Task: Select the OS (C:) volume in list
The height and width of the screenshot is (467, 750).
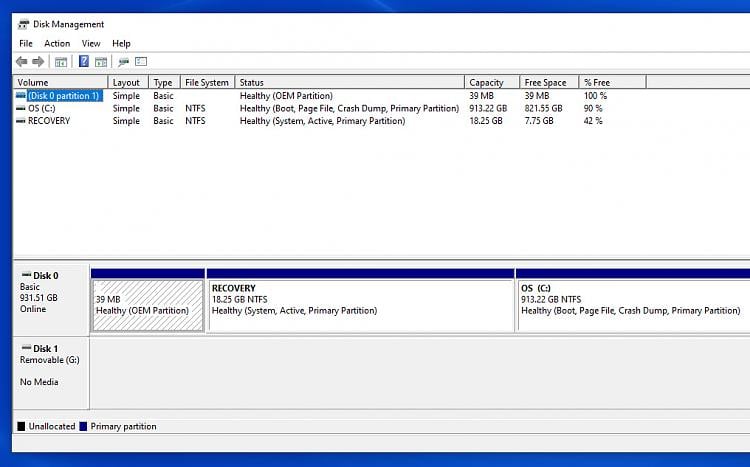Action: [42, 108]
